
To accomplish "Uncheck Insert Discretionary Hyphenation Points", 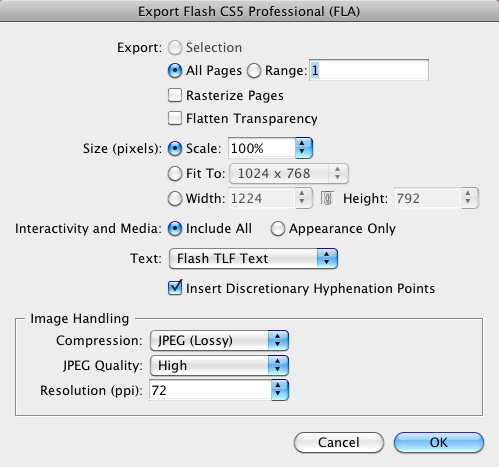I will point(175,288).
